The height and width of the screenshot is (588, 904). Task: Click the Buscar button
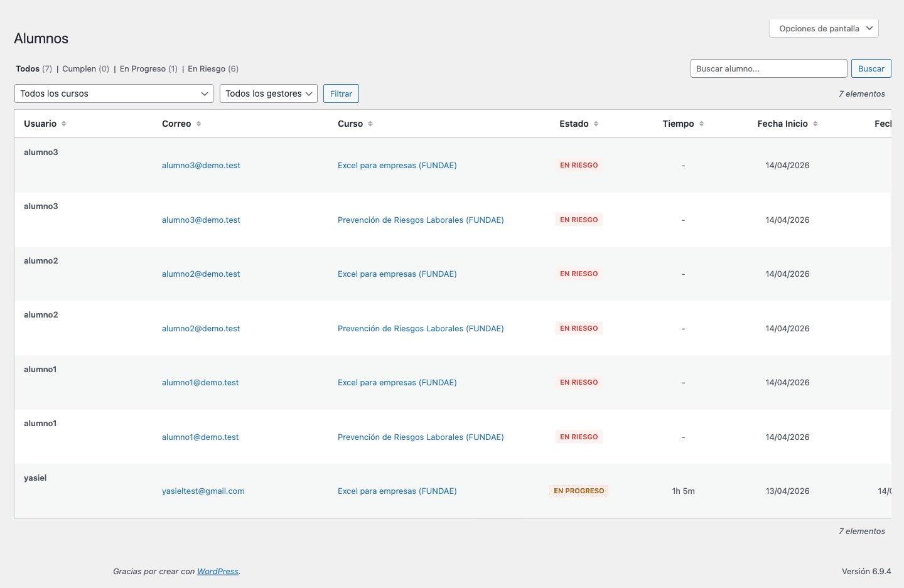(x=871, y=68)
